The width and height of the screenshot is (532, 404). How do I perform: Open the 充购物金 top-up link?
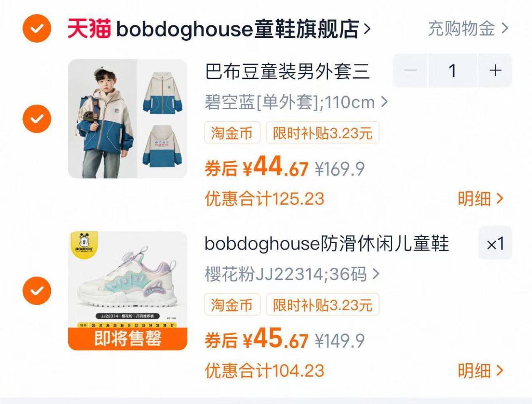tap(468, 29)
